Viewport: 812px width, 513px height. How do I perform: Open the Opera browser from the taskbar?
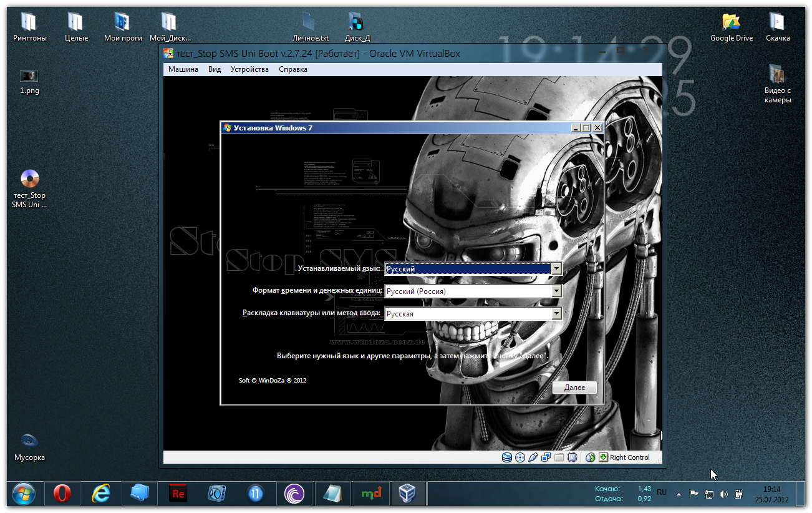tap(62, 494)
